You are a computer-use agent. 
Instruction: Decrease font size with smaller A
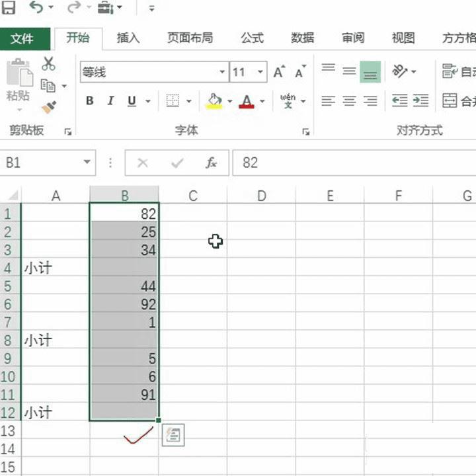[301, 72]
